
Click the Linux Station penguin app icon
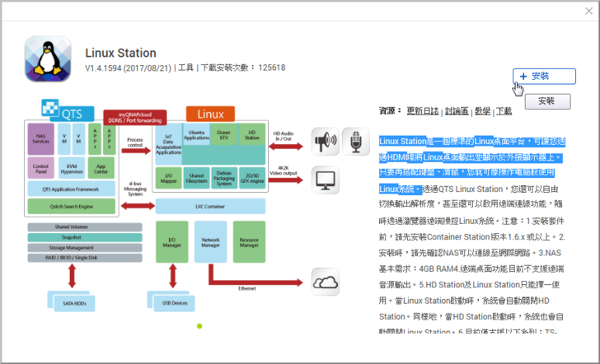48,58
